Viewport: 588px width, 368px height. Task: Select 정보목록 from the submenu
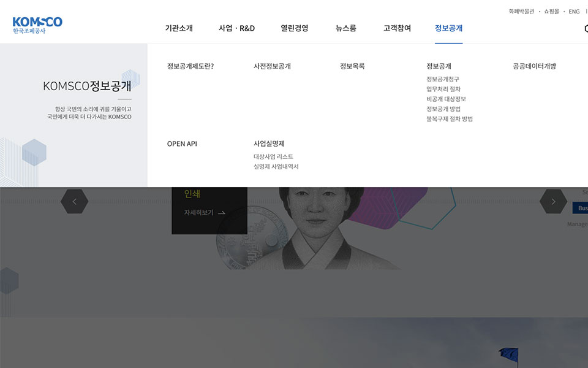(352, 66)
